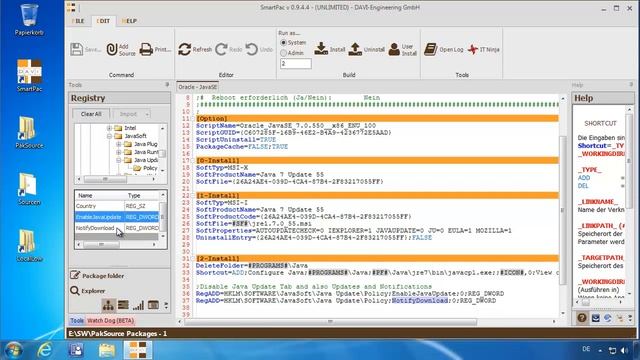The image size is (640, 360).
Task: Pin the Help panel with pin icon
Action: [631, 84]
